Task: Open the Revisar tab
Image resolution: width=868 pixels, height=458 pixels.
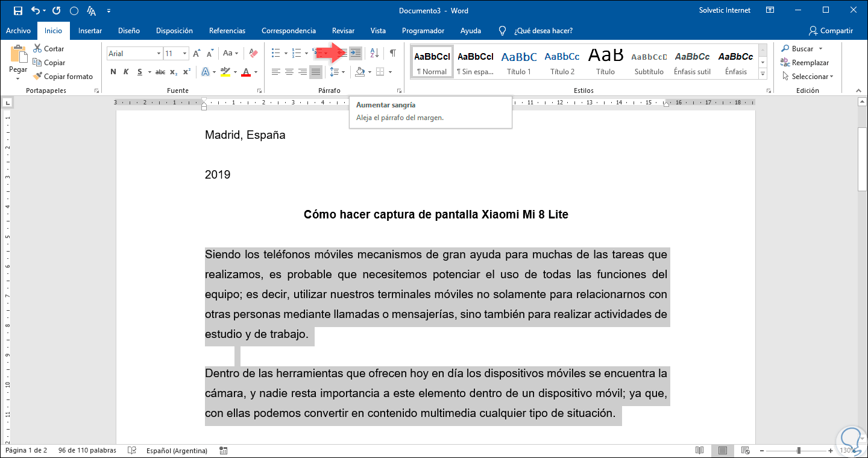Action: tap(342, 31)
